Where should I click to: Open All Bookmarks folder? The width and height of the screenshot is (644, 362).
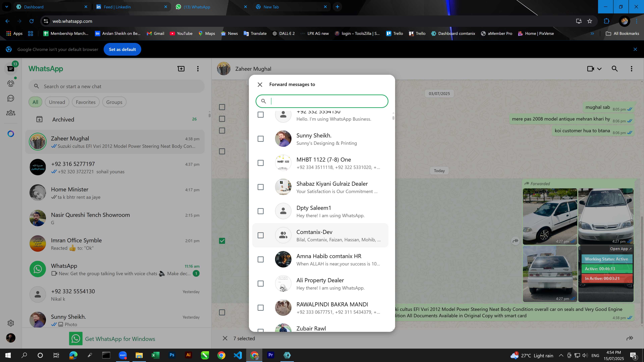pos(623,34)
